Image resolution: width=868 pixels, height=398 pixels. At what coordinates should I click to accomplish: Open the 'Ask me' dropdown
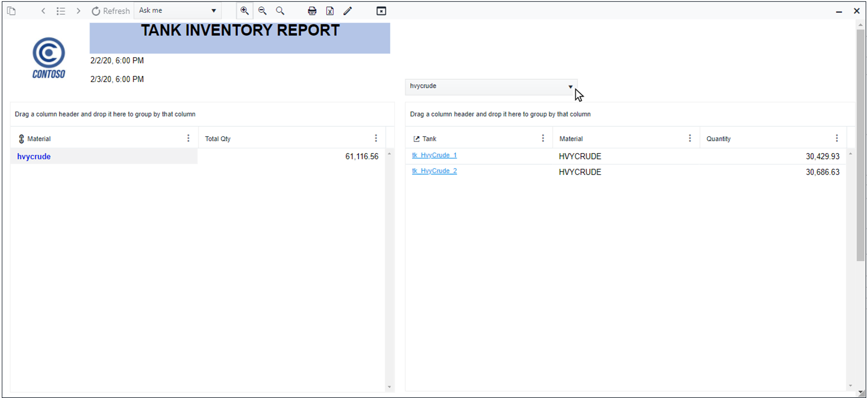coord(177,11)
